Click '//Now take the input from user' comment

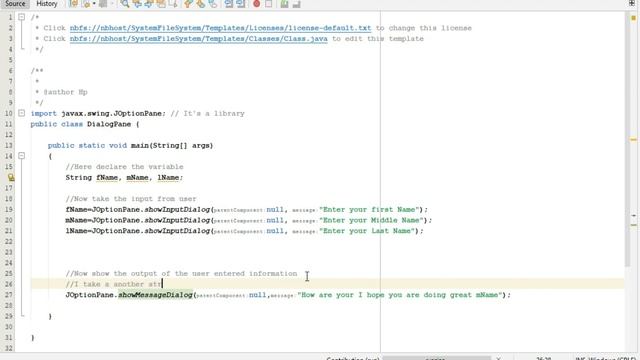tap(131, 199)
